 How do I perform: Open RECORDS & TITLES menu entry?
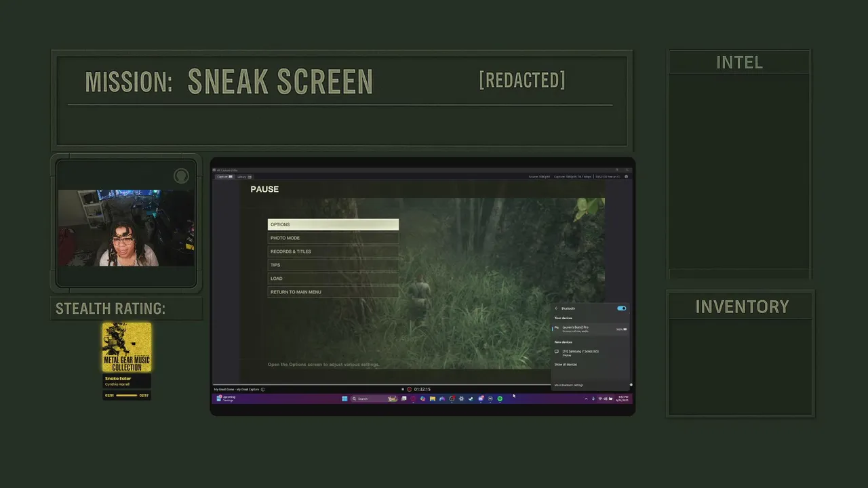(333, 251)
